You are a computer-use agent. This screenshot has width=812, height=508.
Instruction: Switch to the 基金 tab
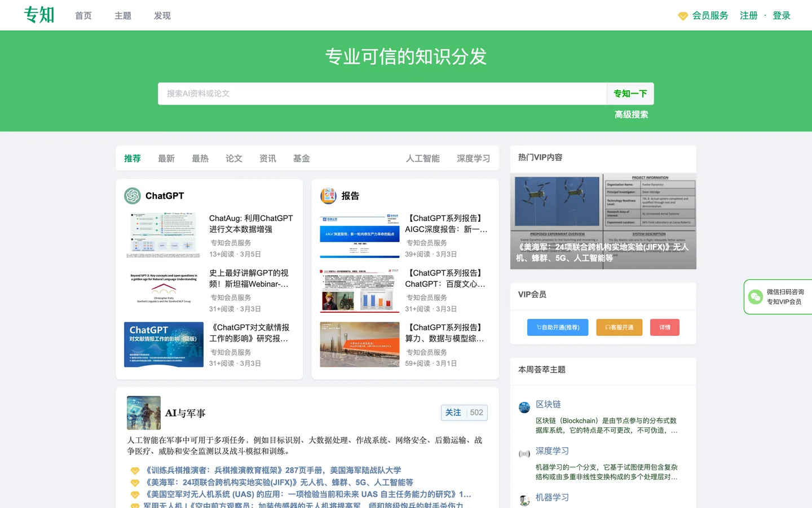(302, 159)
